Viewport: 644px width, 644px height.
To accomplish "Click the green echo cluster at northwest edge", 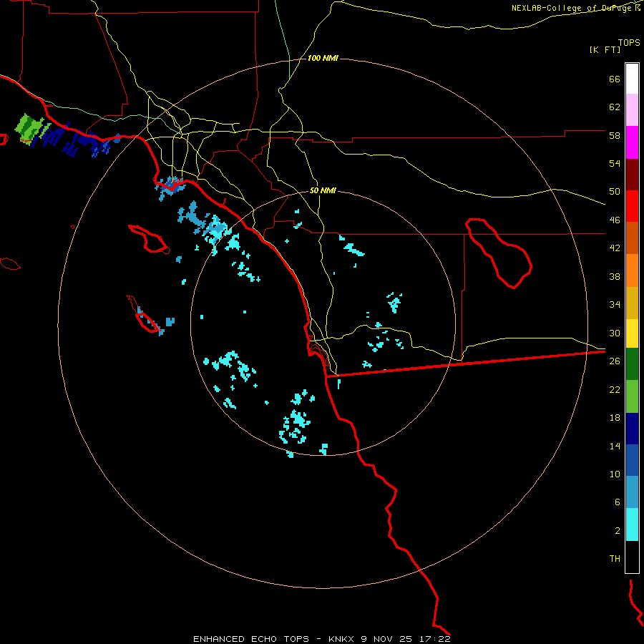I will click(x=30, y=129).
